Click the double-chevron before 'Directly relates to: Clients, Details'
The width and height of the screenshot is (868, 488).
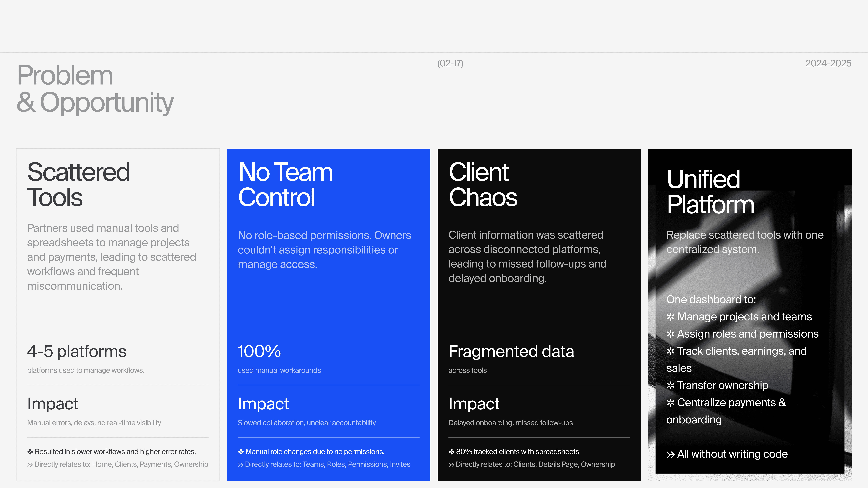451,465
